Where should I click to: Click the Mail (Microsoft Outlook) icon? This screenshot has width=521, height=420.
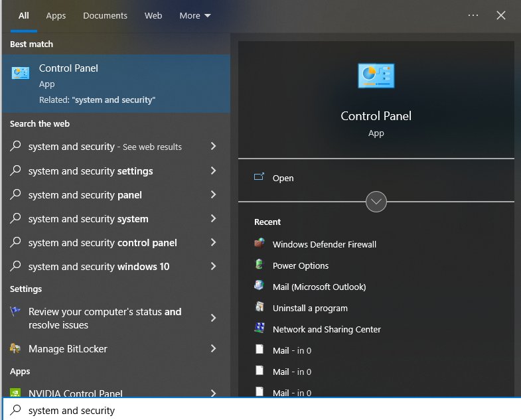pos(259,285)
